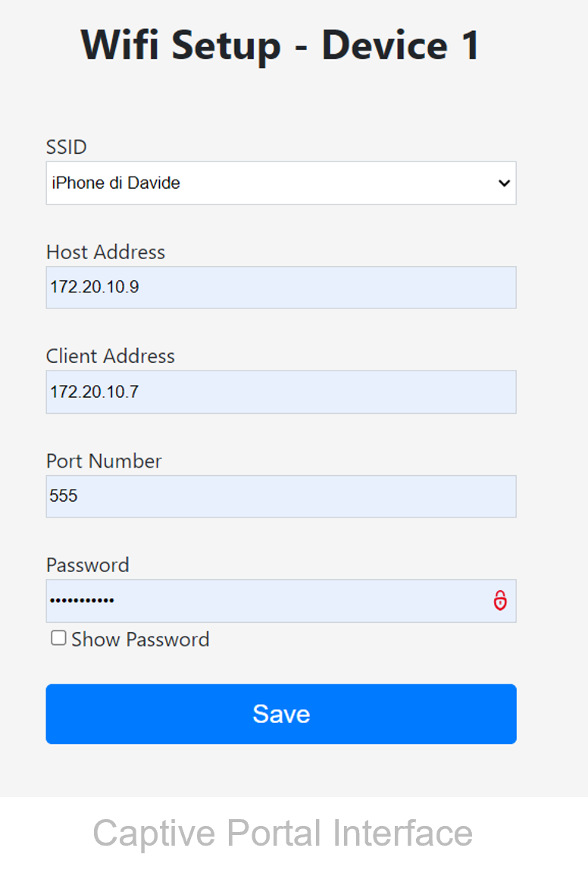This screenshot has height=876, width=588.
Task: Open the "iPhone di Davide" network selector
Action: pos(280,183)
